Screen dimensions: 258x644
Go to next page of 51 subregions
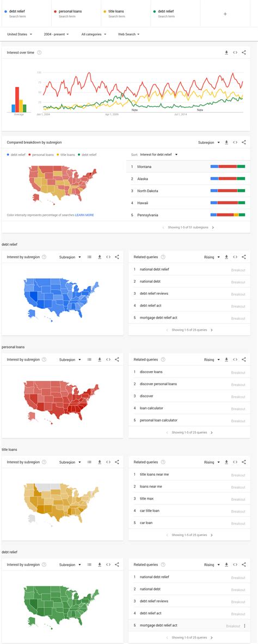[213, 227]
